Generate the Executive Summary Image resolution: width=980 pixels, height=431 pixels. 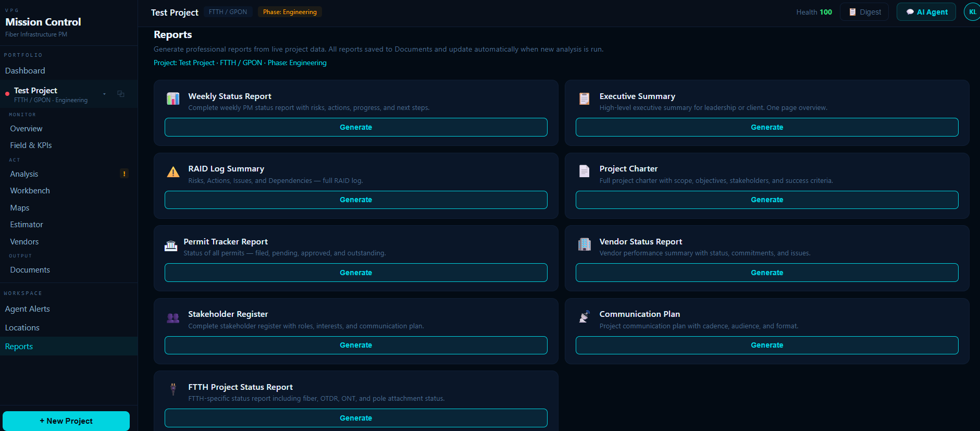(767, 127)
